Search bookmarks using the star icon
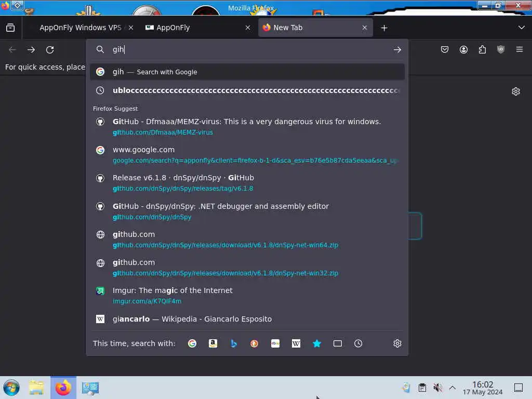This screenshot has height=399, width=532. click(317, 343)
